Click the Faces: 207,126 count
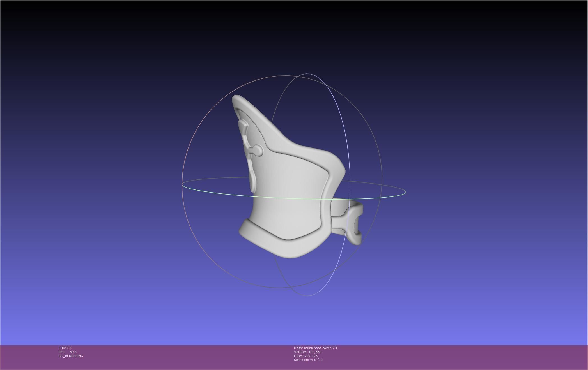588x370 pixels. (x=306, y=356)
